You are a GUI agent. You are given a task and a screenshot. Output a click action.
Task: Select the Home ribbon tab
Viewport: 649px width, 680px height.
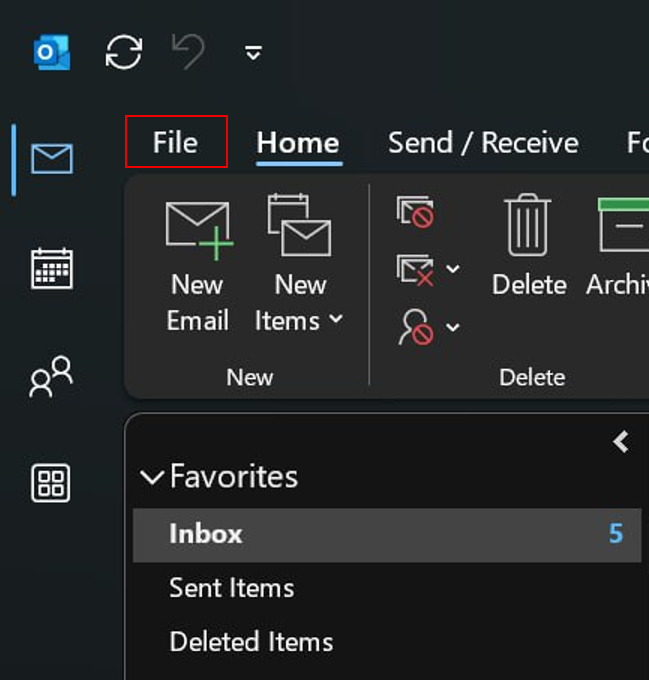[298, 143]
